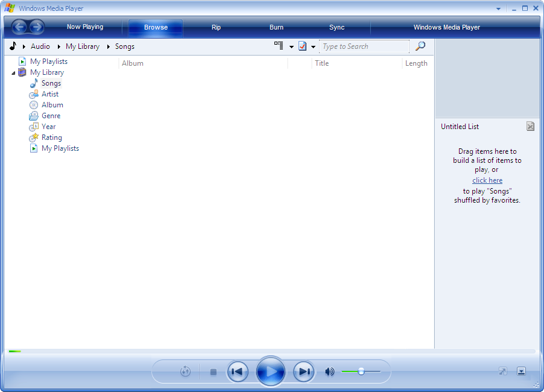Click My Library in the breadcrumb
The width and height of the screenshot is (544, 392).
(x=83, y=46)
